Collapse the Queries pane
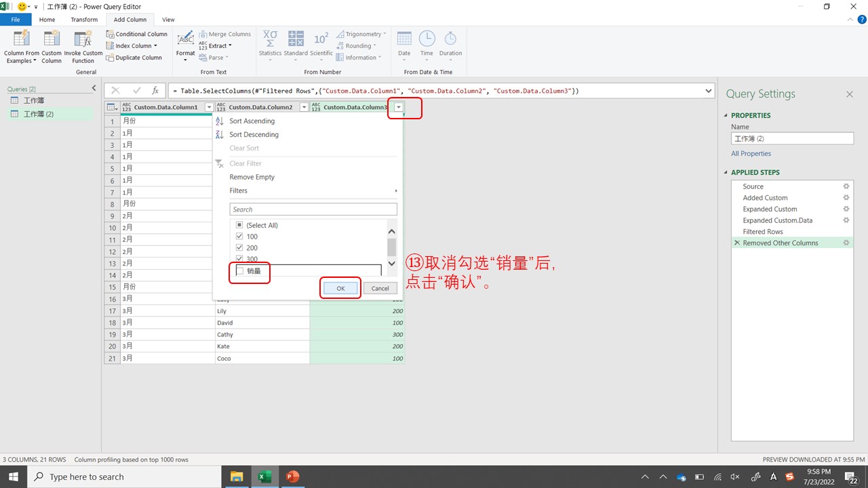The image size is (868, 488). (94, 89)
